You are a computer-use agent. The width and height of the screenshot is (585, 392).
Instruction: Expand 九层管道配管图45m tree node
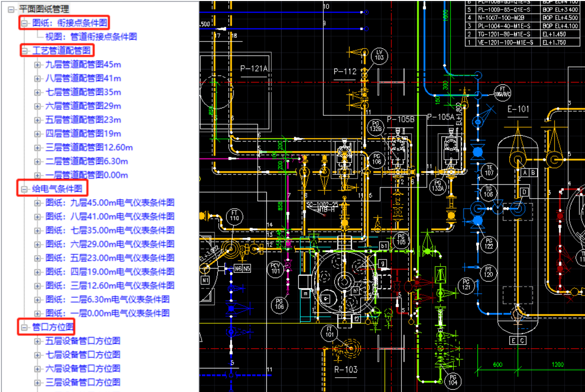coord(37,65)
